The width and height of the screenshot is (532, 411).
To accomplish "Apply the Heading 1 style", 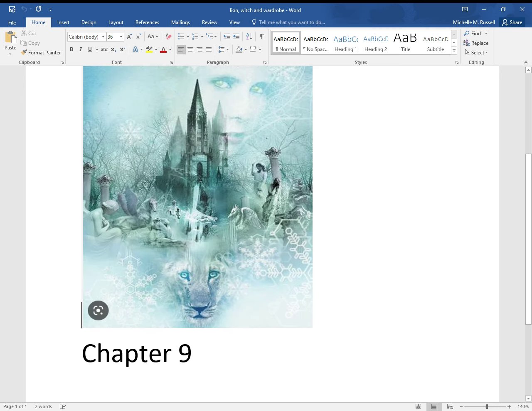I will coord(346,43).
